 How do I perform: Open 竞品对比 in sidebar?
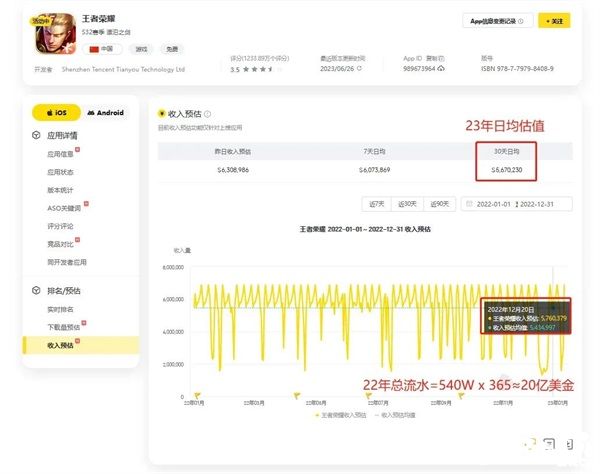[60, 244]
